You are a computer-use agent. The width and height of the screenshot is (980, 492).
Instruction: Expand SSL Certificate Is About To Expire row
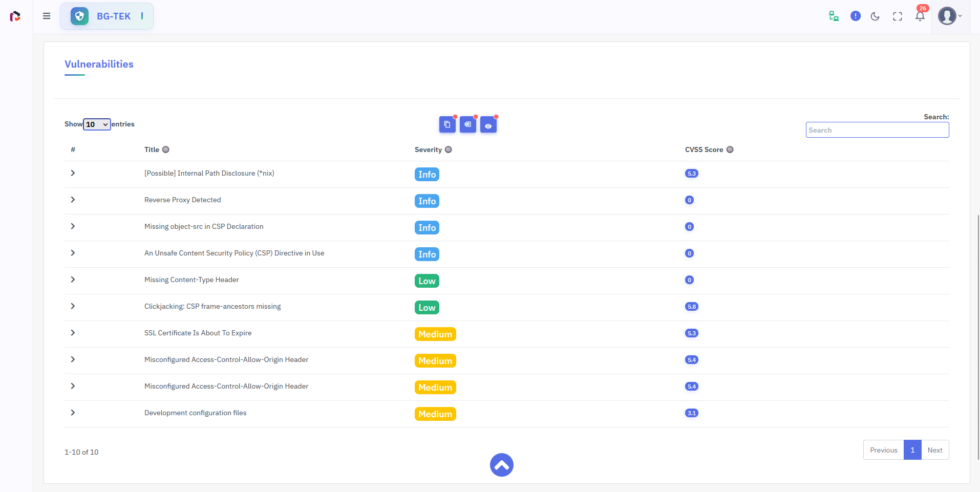coord(73,333)
